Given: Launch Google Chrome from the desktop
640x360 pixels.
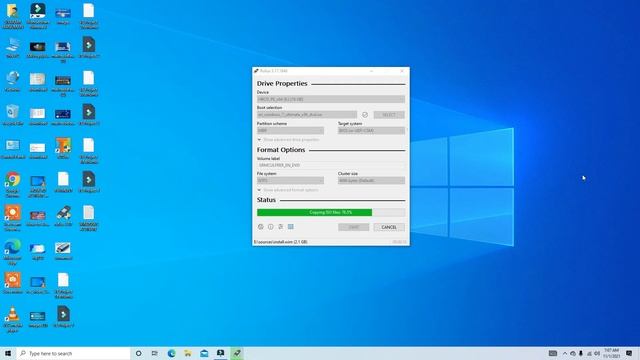Looking at the screenshot, I should click(x=13, y=184).
